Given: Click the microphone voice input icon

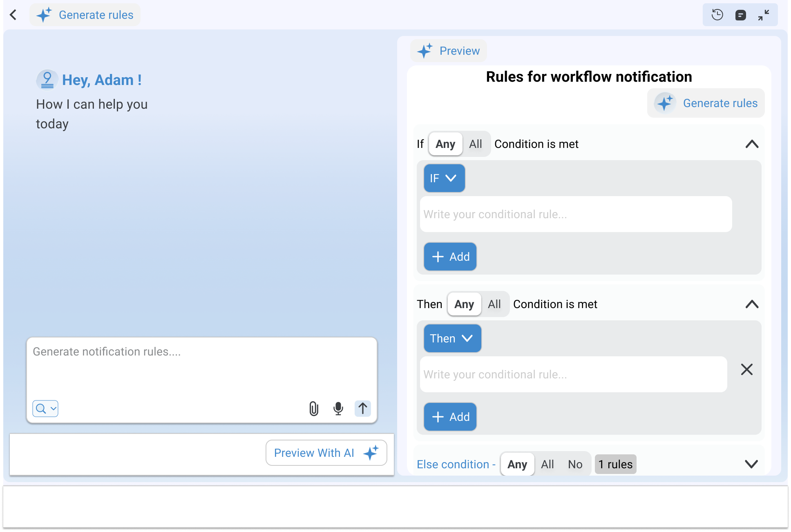Looking at the screenshot, I should [x=338, y=408].
